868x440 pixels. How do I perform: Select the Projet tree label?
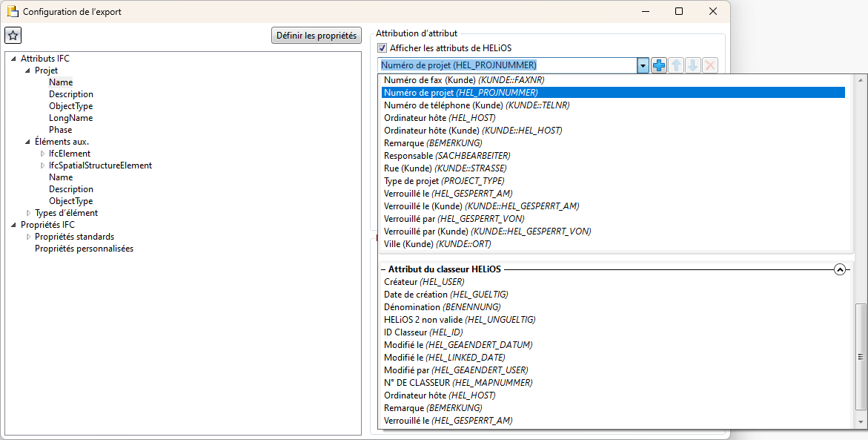[x=46, y=70]
